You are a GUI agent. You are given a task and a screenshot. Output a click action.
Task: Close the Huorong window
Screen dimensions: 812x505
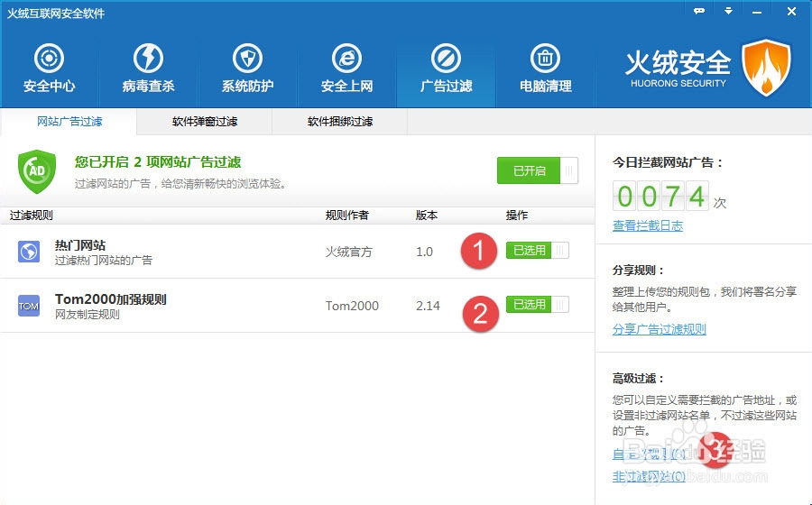[x=792, y=11]
